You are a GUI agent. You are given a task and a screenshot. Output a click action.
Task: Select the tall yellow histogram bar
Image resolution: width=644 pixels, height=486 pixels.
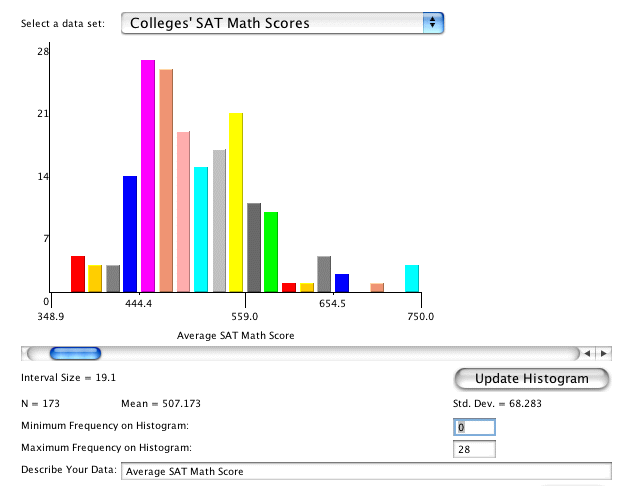point(236,202)
